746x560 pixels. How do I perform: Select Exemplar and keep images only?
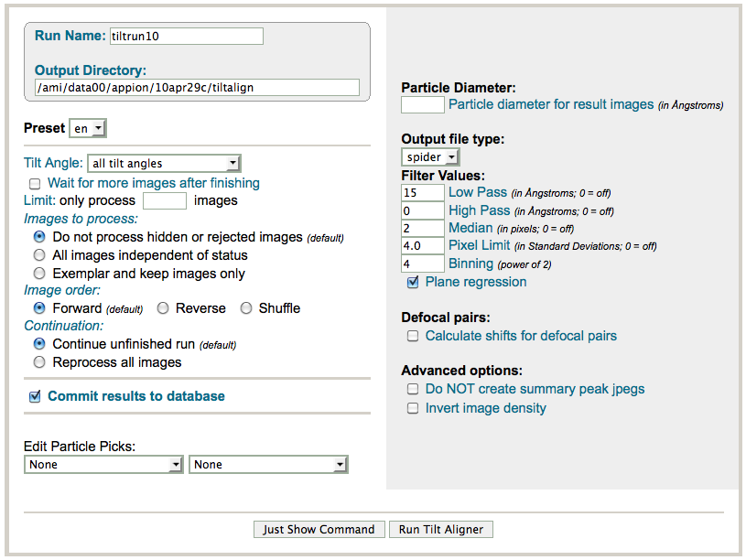click(x=39, y=273)
